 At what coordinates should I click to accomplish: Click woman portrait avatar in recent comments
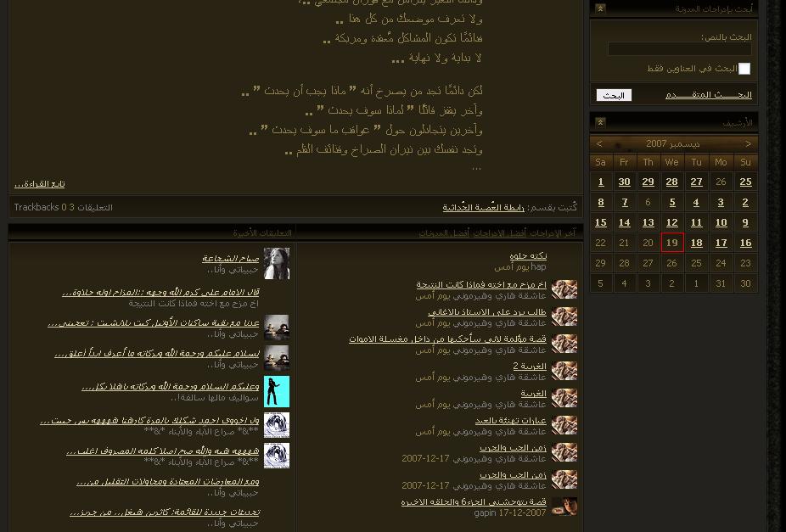point(277,264)
